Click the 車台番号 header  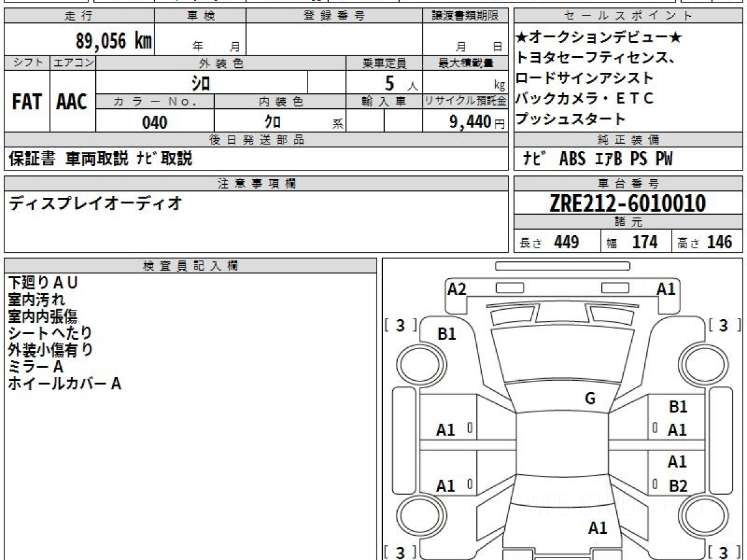629,184
